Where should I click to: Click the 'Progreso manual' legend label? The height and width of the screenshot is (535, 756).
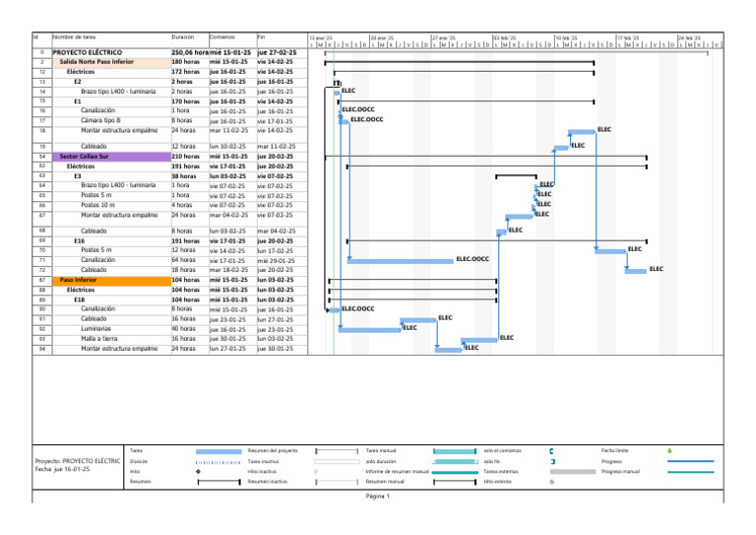coord(620,471)
